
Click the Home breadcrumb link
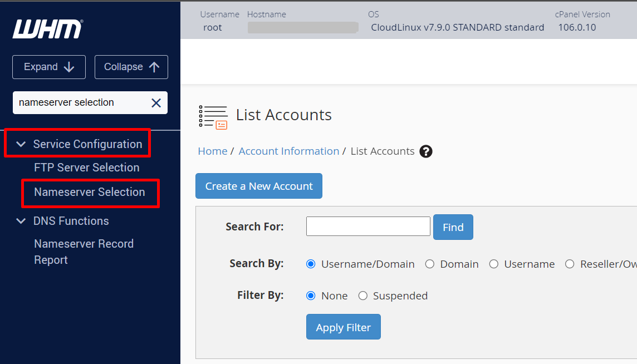[x=212, y=151]
